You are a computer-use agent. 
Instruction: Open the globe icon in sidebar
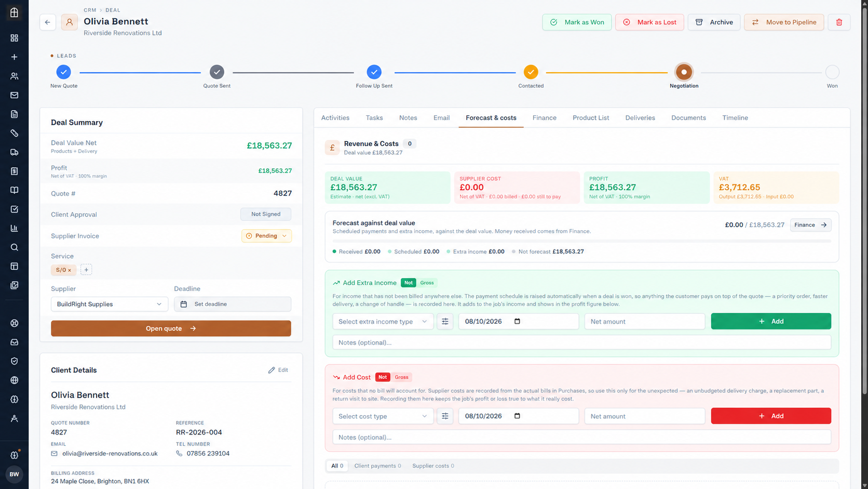pos(14,380)
